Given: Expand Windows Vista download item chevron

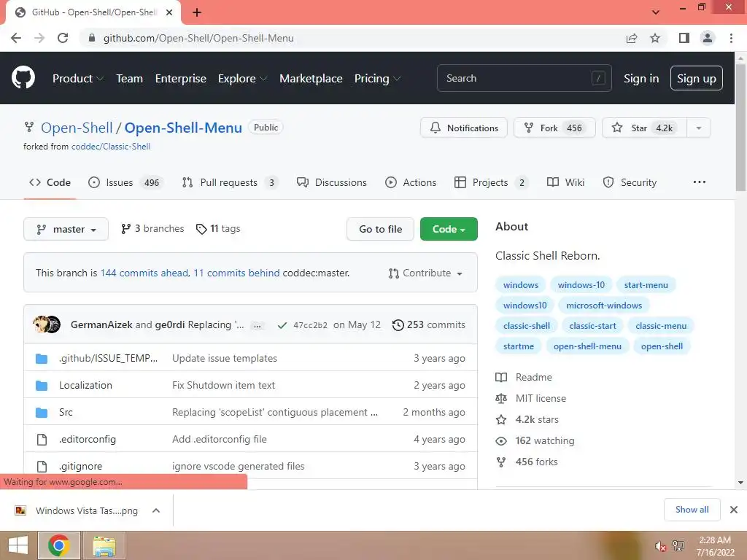Looking at the screenshot, I should click(x=156, y=510).
